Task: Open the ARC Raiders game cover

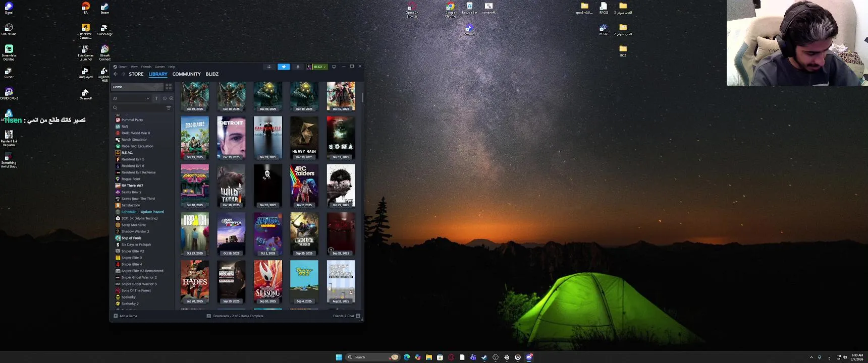Action: [304, 186]
